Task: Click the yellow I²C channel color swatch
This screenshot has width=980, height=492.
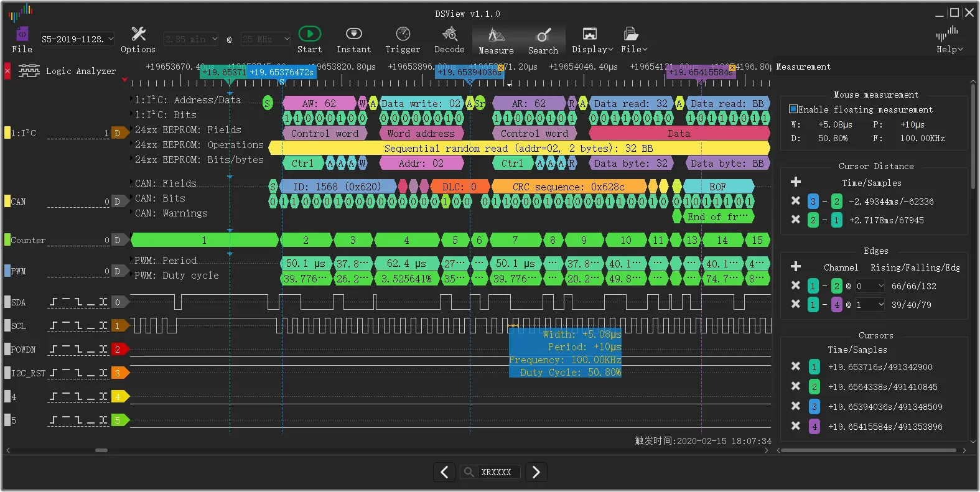Action: pos(7,132)
